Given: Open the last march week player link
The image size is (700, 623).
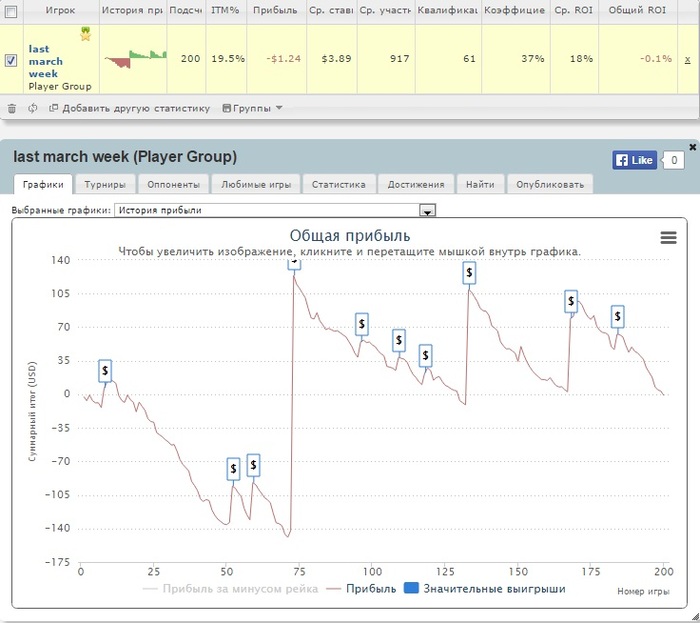Looking at the screenshot, I should pos(45,61).
